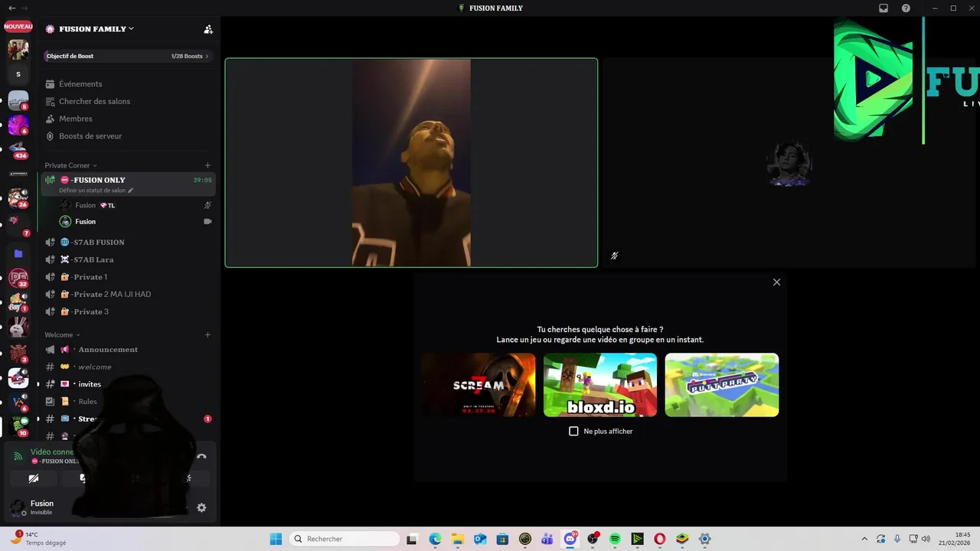Click the camera icon beside Fusion user
Image resolution: width=980 pixels, height=551 pixels.
207,221
